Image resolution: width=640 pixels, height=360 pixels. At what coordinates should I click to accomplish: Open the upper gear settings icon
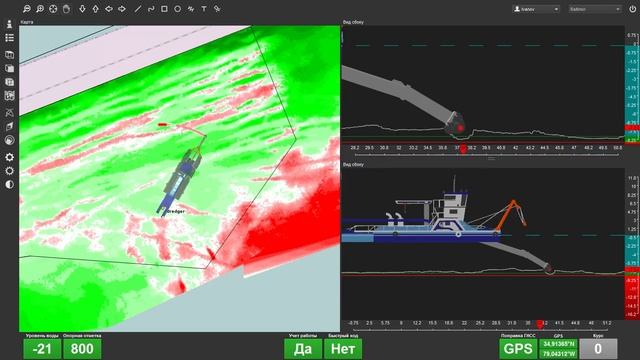point(9,157)
